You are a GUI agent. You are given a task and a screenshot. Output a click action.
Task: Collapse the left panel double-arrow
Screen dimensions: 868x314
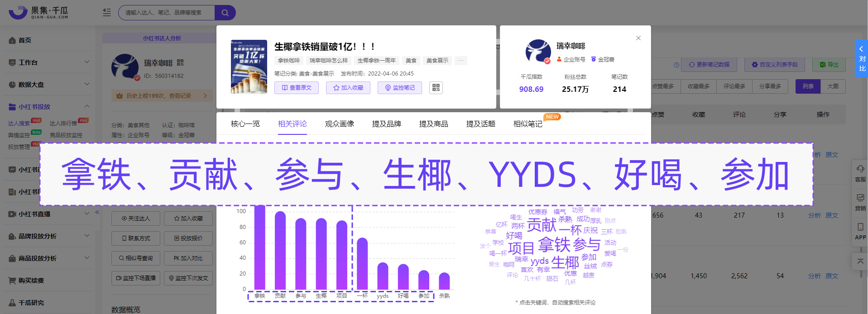(97, 212)
